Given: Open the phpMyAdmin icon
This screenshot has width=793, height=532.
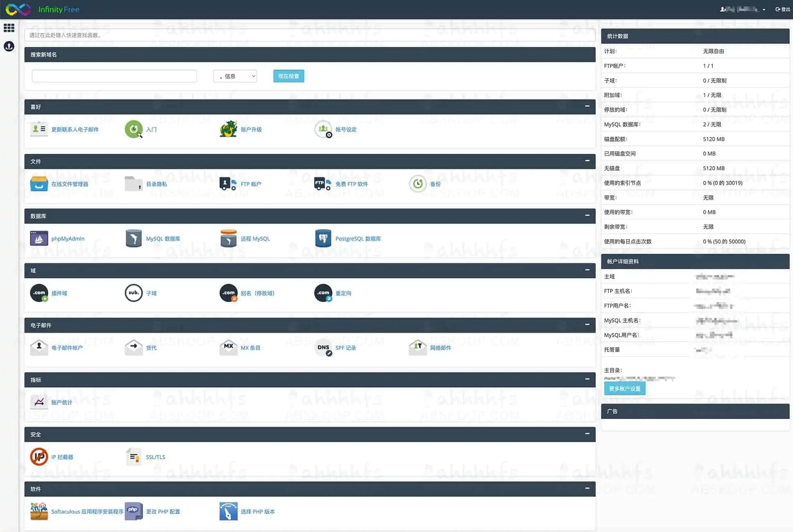Looking at the screenshot, I should click(39, 239).
